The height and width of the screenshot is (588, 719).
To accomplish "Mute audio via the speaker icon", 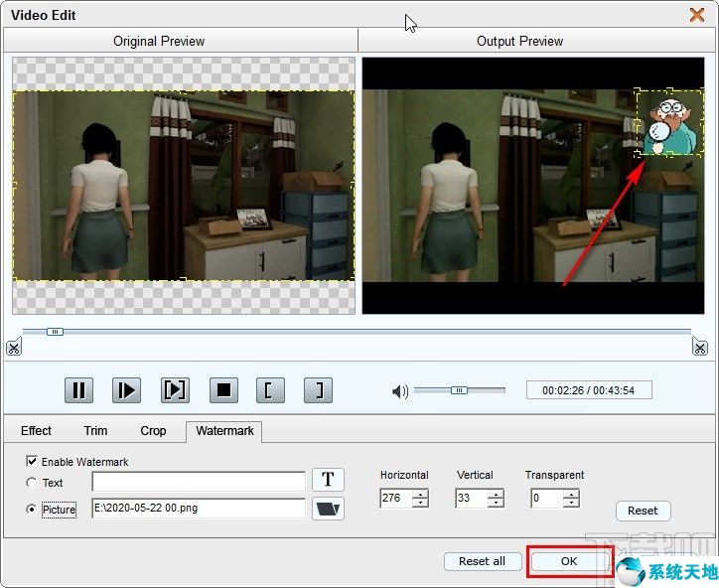I will (x=400, y=391).
